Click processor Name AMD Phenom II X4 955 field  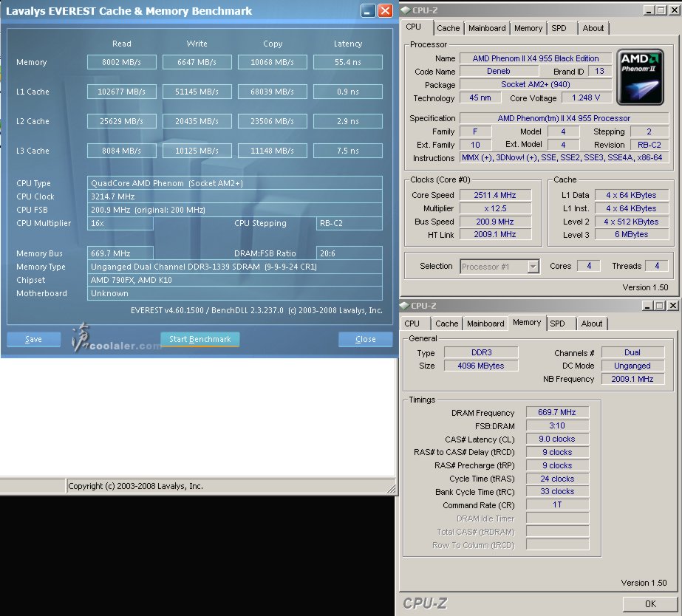tap(536, 58)
